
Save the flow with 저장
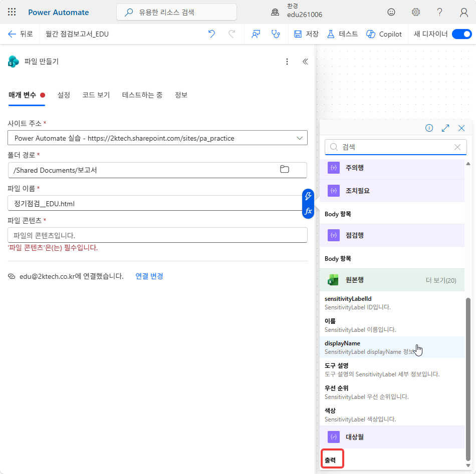pos(306,34)
